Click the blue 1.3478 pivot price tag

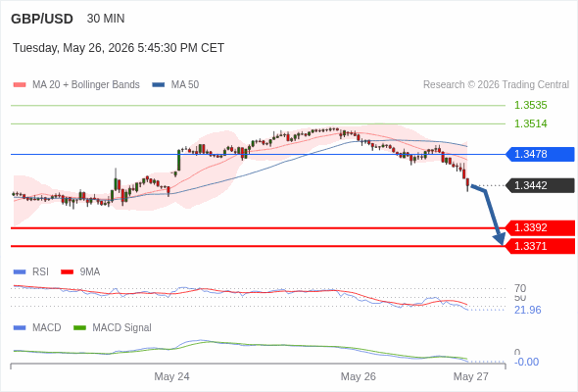541,154
